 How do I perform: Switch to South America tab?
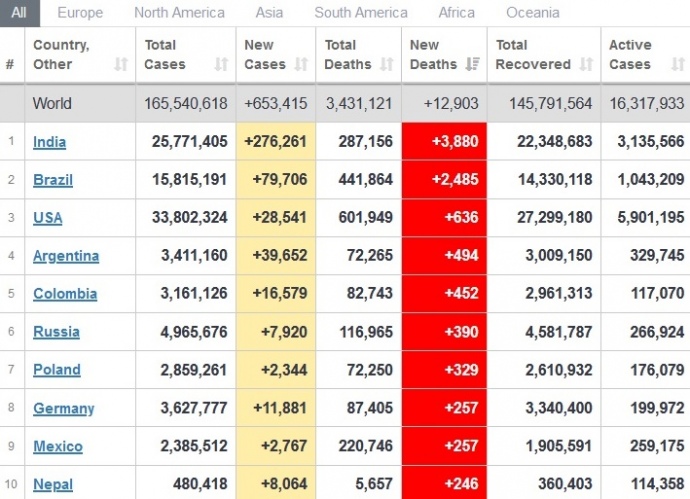[x=361, y=13]
